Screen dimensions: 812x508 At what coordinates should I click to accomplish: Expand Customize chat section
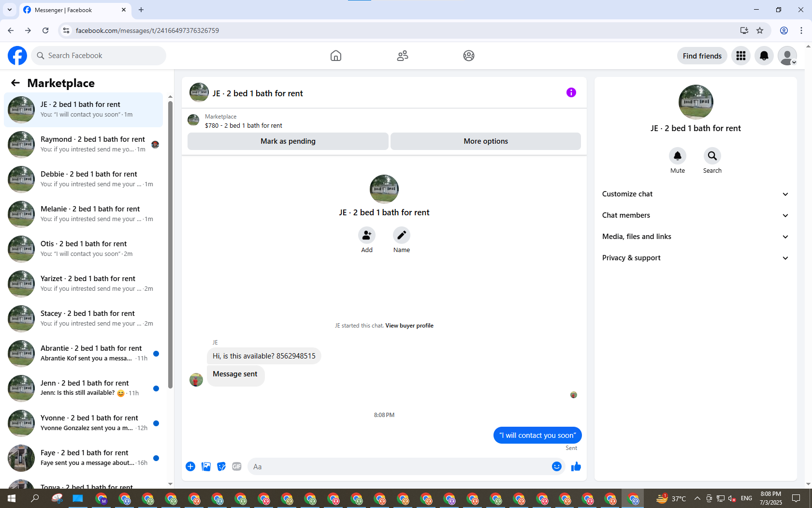(696, 194)
